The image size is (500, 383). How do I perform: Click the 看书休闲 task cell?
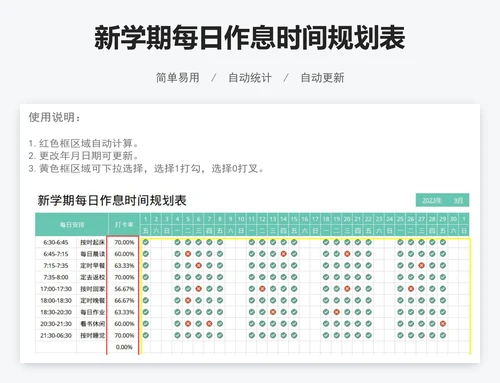pos(92,324)
